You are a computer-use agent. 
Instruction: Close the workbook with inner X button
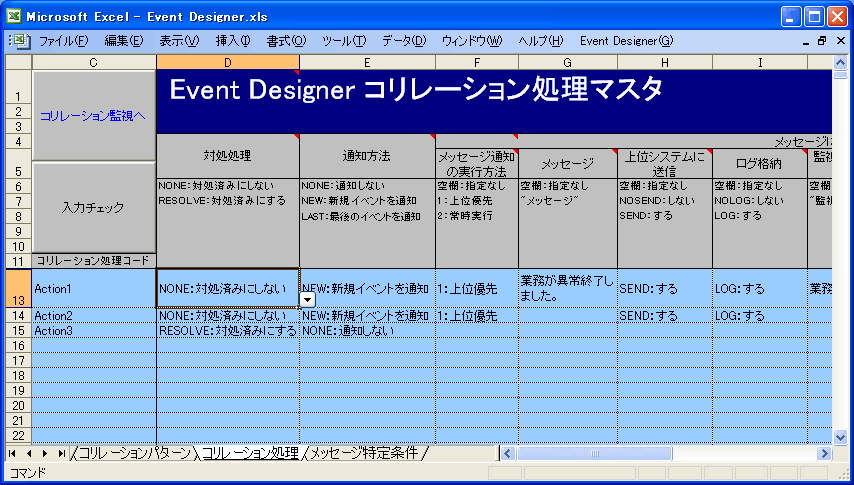839,41
